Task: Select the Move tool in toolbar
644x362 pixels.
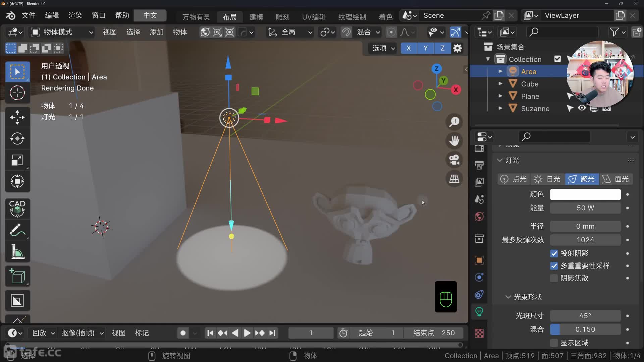Action: 17,117
